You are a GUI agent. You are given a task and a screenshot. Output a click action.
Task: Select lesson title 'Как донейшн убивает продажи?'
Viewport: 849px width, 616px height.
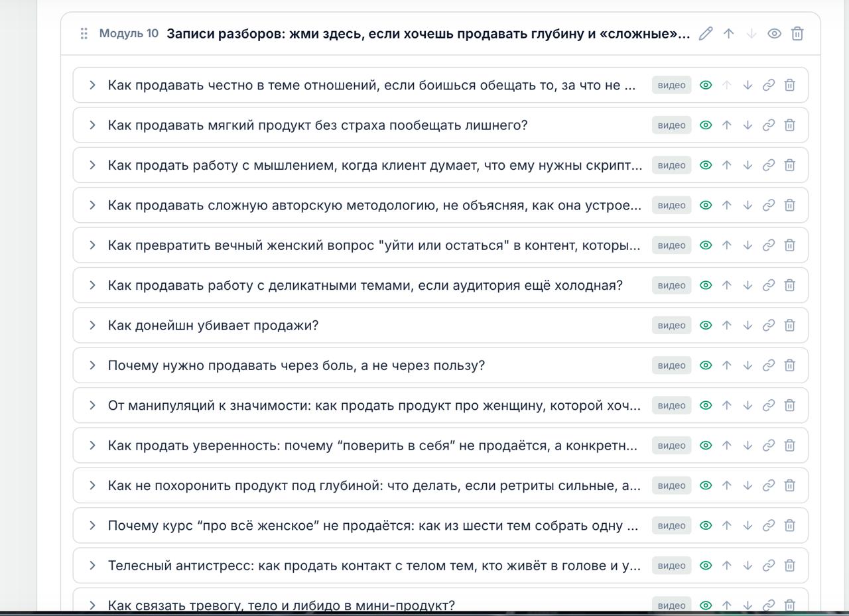[x=213, y=326]
